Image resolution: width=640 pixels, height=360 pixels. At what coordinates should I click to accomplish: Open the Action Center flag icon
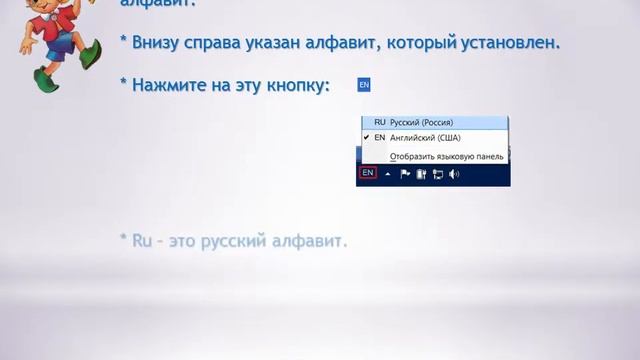405,174
